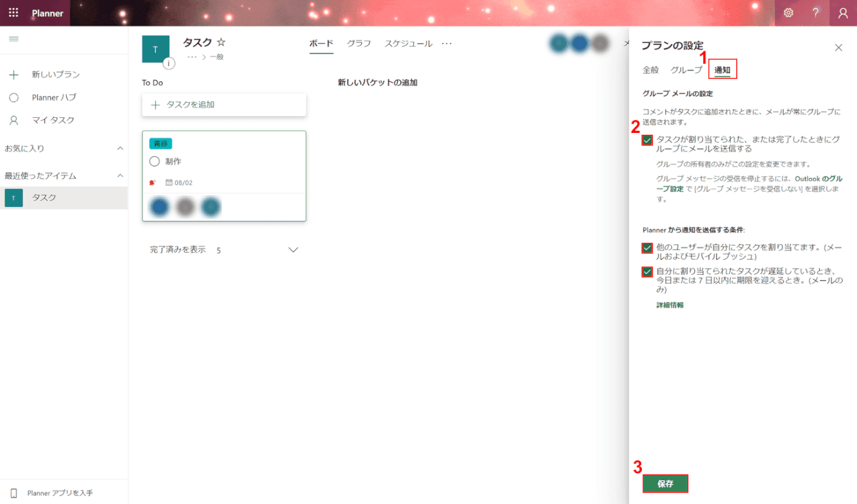Mark plan as favorite with star icon

(x=221, y=42)
